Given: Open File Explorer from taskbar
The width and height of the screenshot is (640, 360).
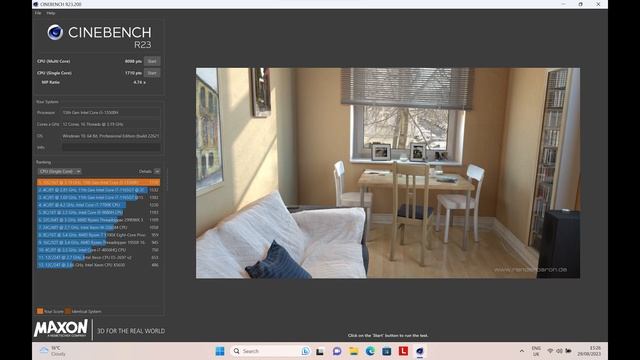Looking at the screenshot, I should 353,351.
